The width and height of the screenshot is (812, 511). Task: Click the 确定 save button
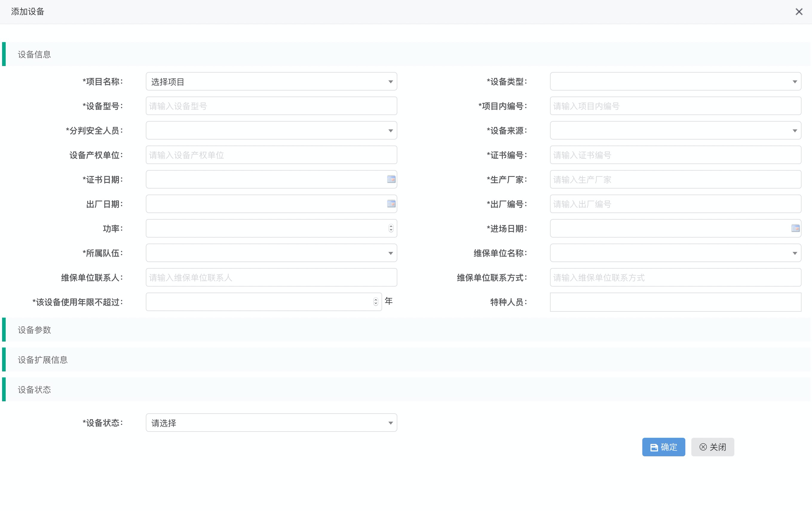point(663,447)
